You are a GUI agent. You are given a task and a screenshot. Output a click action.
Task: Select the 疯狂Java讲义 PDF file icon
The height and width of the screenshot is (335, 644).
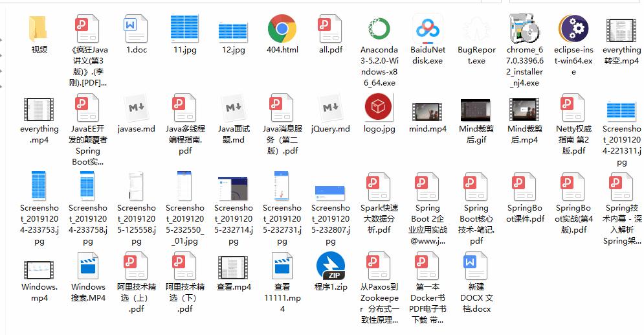click(87, 29)
